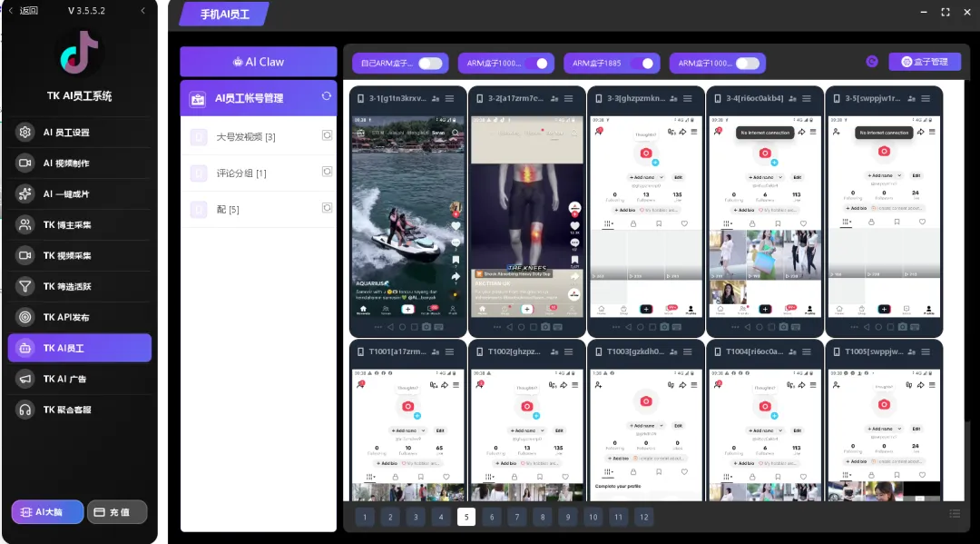Check the box for 配 [5]
The image size is (980, 544).
pyautogui.click(x=327, y=208)
